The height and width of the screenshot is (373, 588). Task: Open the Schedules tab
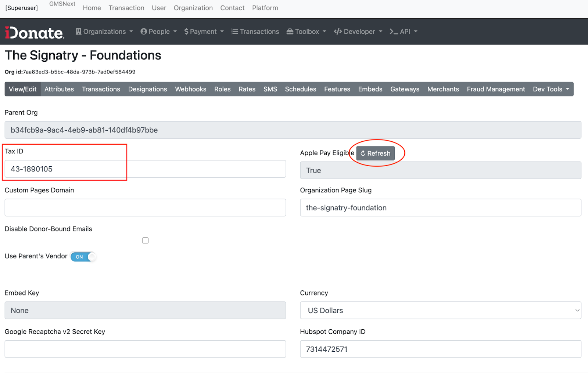[301, 89]
